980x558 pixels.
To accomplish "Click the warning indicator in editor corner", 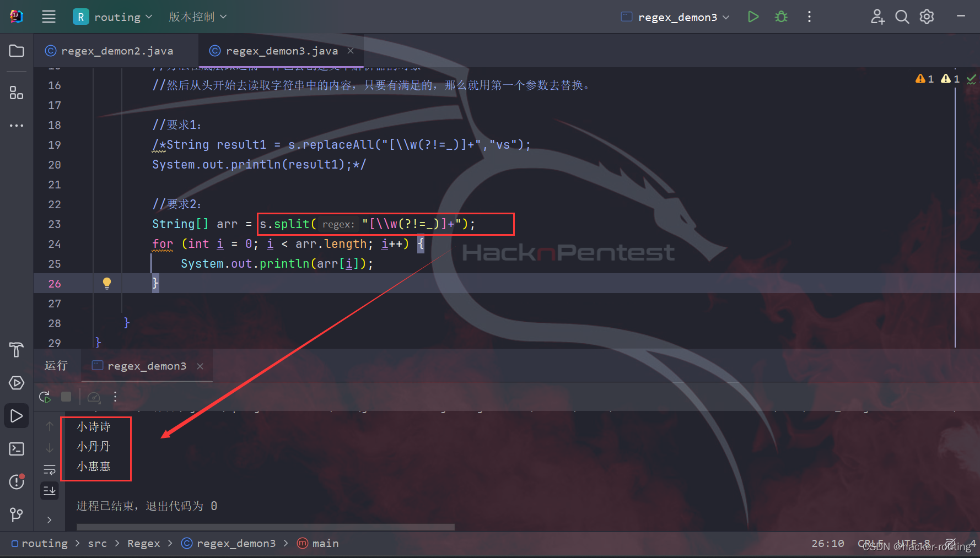I will point(924,79).
